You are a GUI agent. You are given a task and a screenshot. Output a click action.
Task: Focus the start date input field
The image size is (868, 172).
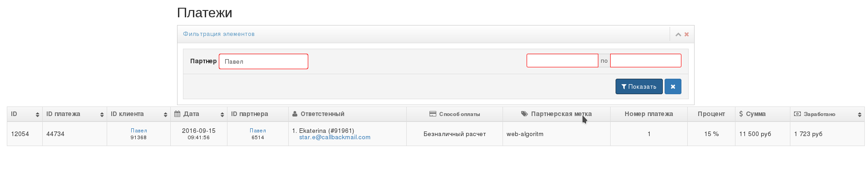click(562, 61)
